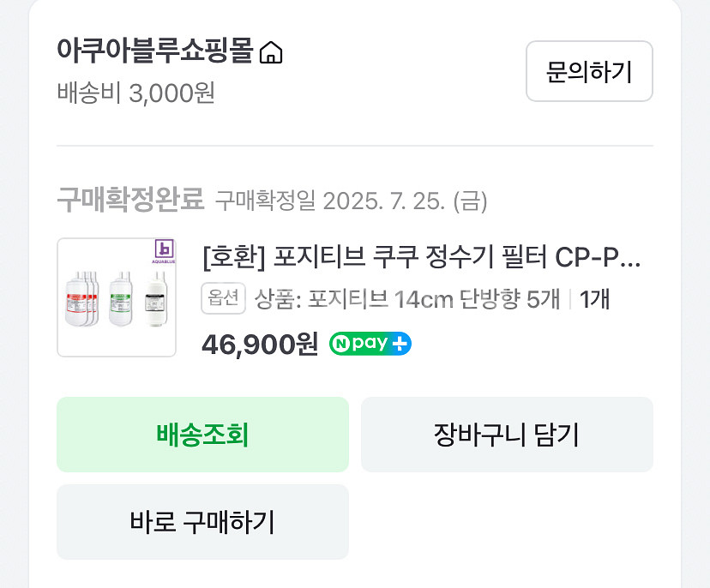Click 바로 구매하기 to buy immediately
The image size is (710, 588).
tap(202, 522)
